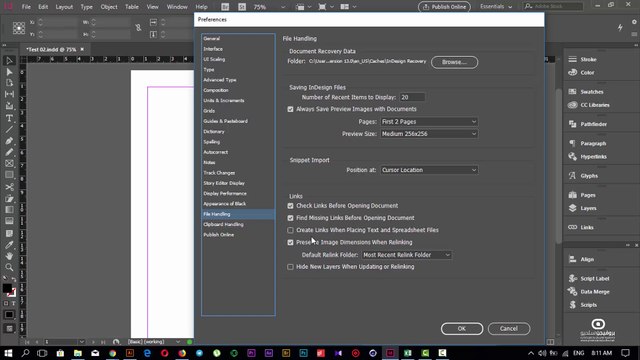Click the Adobe Stock search field

coord(553,6)
